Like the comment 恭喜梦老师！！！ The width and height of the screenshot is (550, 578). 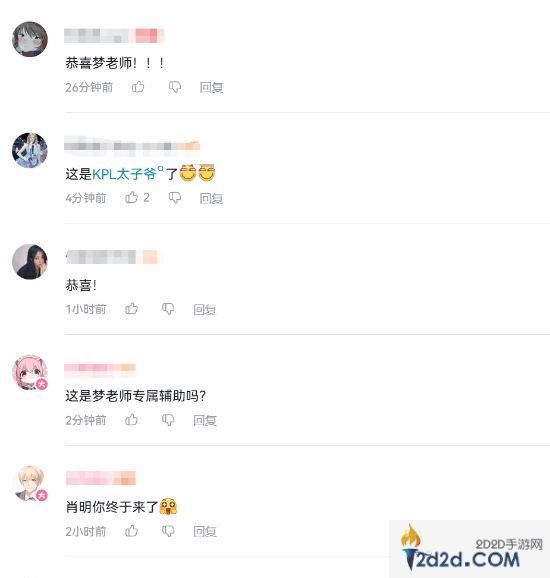138,87
